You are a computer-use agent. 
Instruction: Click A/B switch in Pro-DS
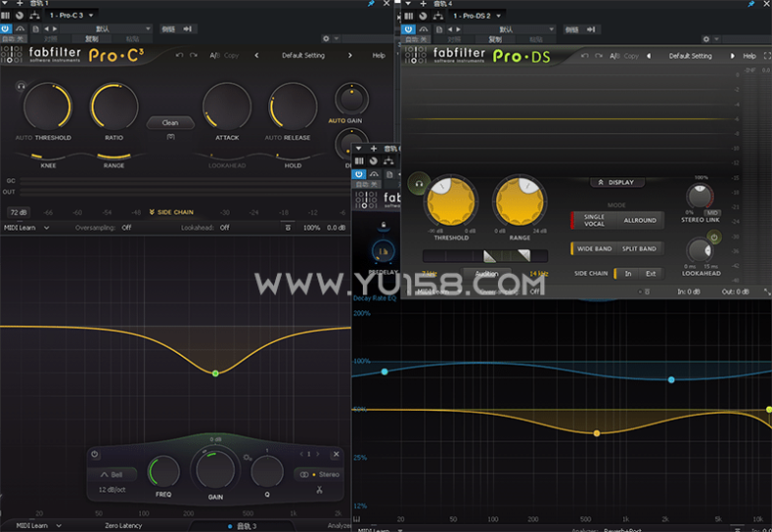pos(615,55)
